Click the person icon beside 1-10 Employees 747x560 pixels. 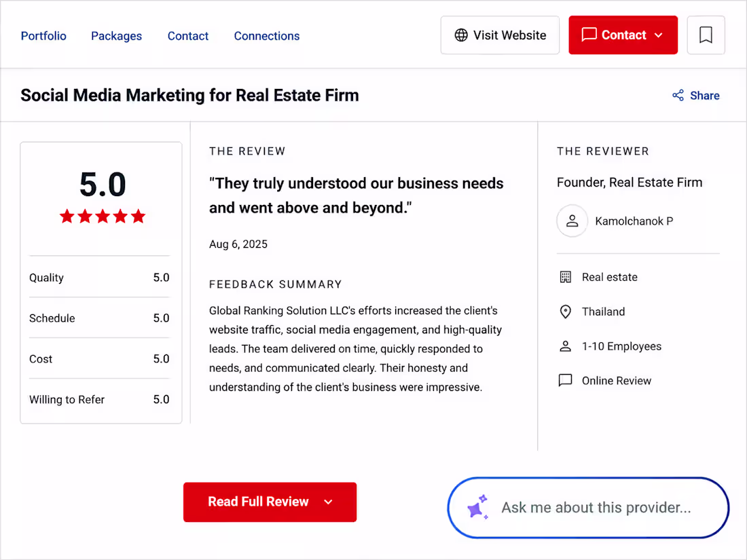click(565, 346)
